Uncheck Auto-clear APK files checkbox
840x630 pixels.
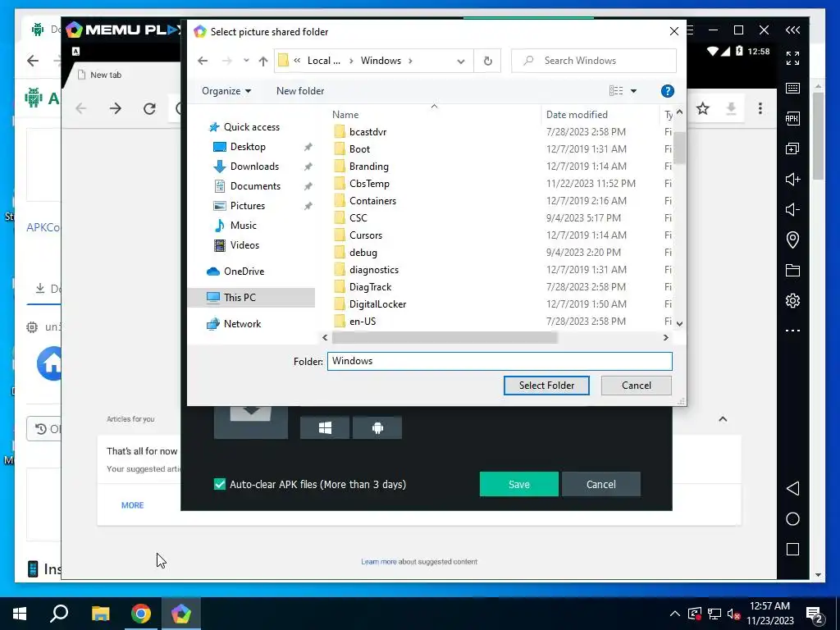220,484
